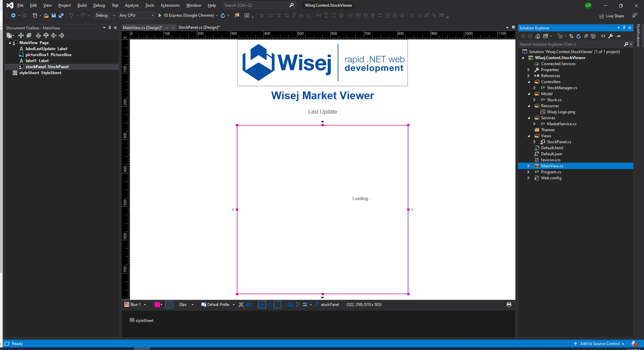
Task: Pick the magenta selection color swatch
Action: [157, 305]
